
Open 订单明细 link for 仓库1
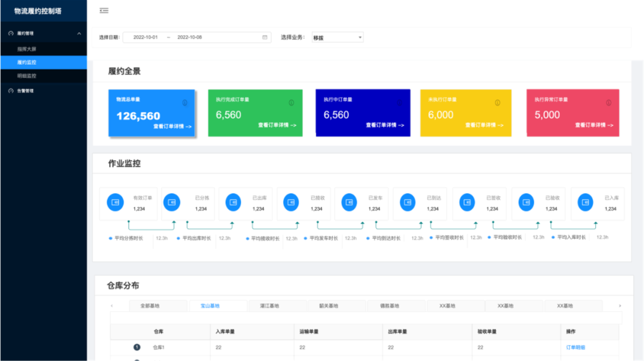coord(575,347)
